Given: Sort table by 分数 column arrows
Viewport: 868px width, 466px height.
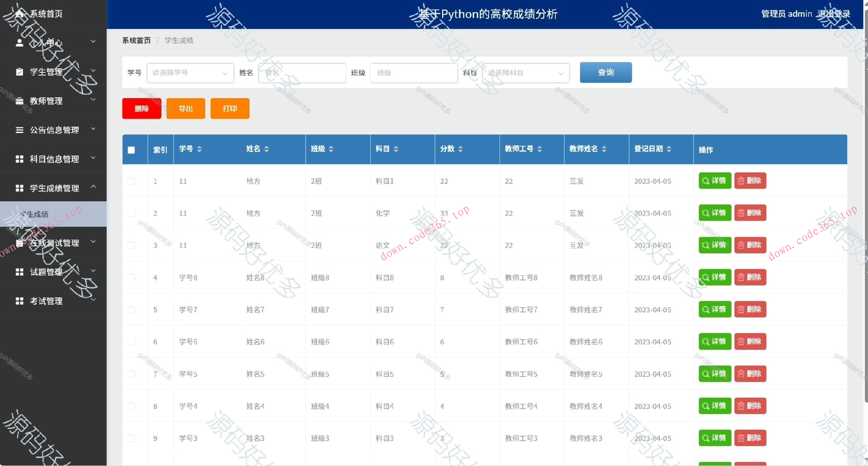Looking at the screenshot, I should [461, 148].
